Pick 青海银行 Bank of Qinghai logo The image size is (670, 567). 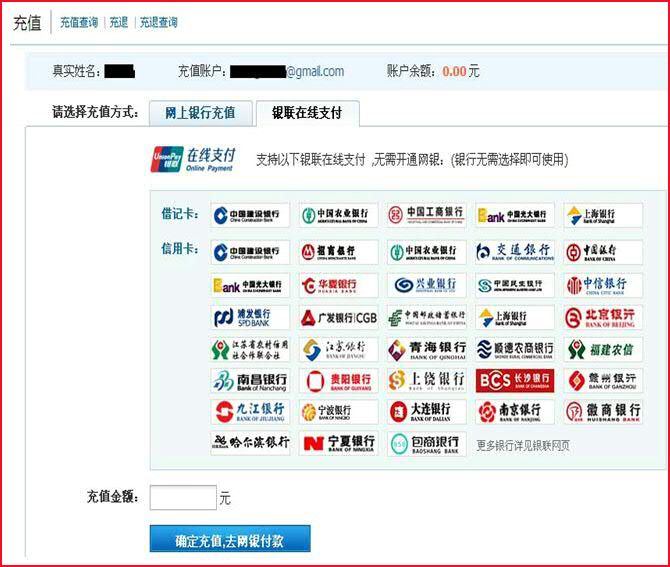pyautogui.click(x=427, y=349)
